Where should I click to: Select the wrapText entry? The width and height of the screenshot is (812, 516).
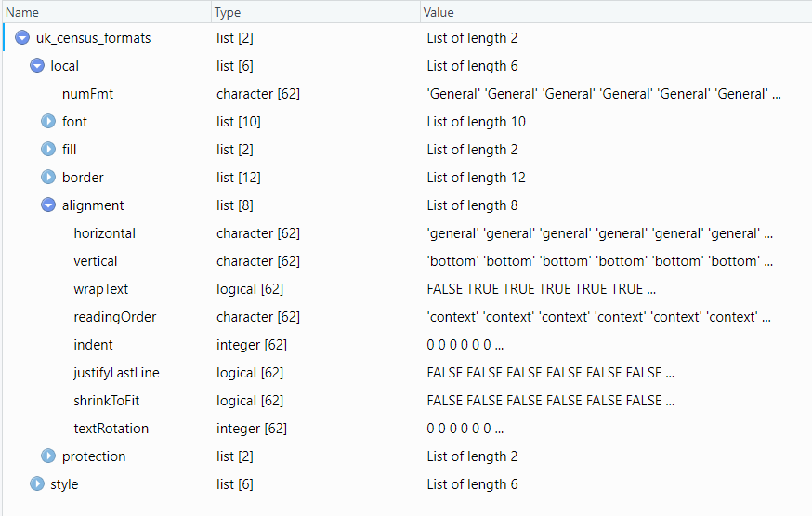coord(101,289)
